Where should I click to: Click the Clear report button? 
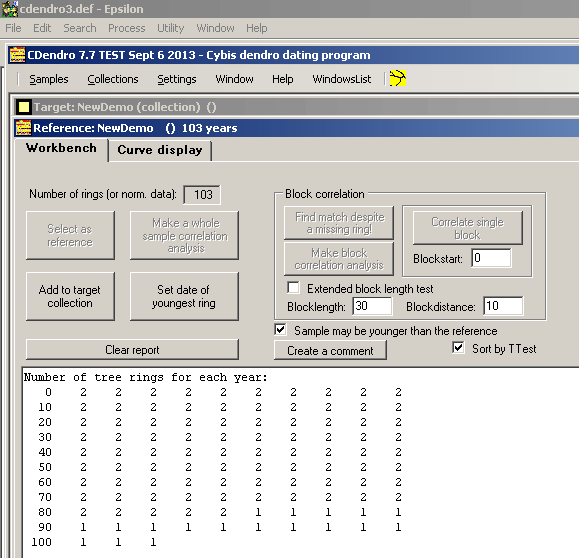point(132,349)
